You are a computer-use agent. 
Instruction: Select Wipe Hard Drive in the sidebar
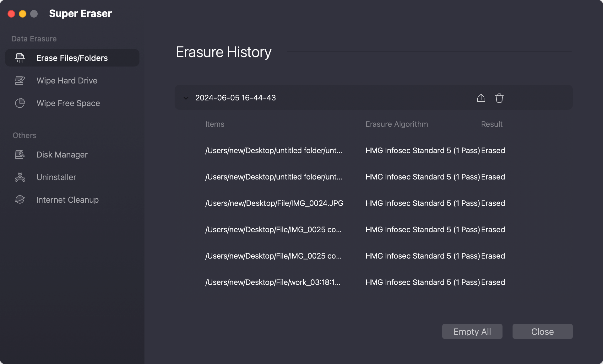point(67,80)
